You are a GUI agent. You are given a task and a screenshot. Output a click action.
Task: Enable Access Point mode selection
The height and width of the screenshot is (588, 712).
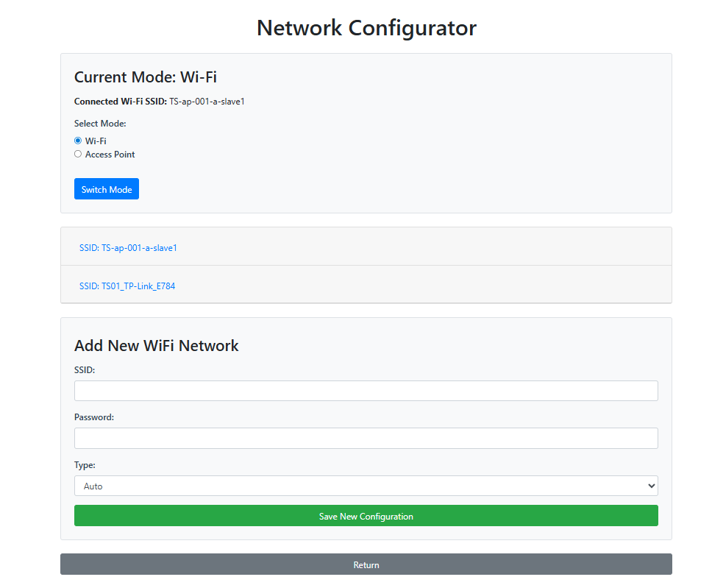(78, 154)
